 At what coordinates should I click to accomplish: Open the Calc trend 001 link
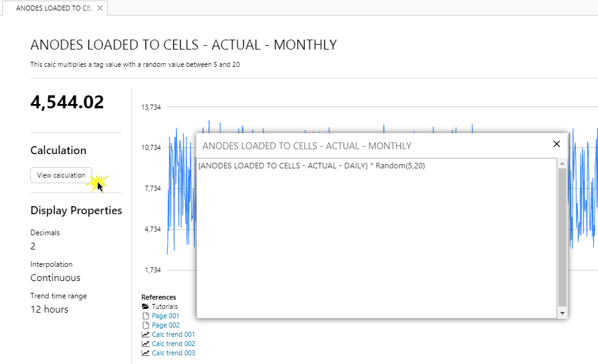[x=173, y=334]
